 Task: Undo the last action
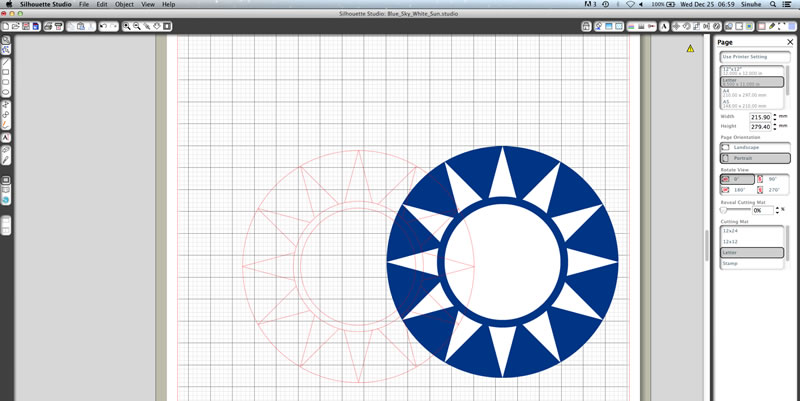tap(103, 27)
